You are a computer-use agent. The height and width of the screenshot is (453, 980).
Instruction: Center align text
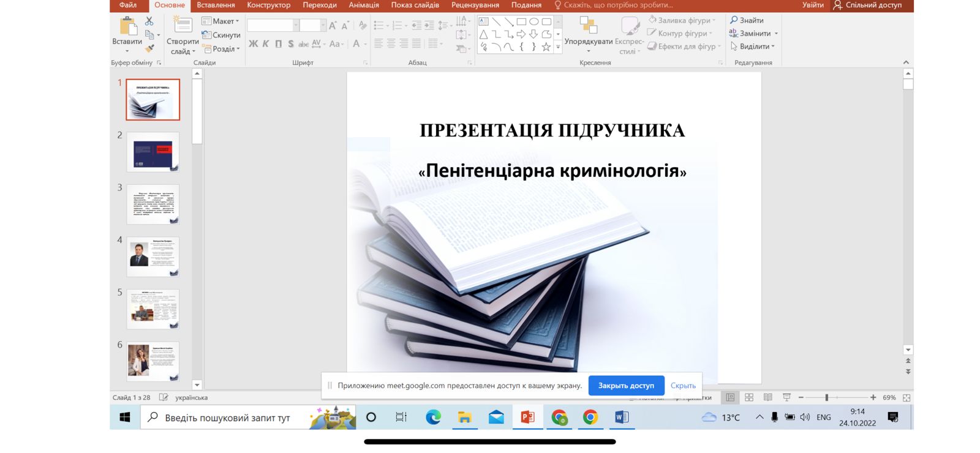tap(391, 43)
